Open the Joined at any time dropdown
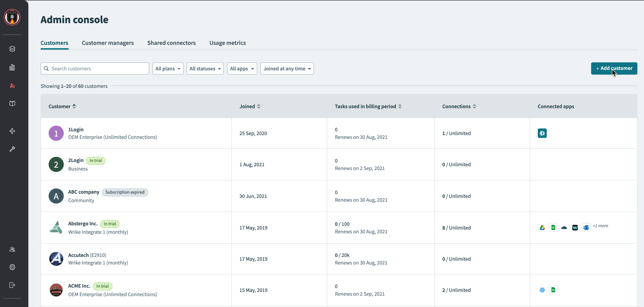Image resolution: width=644 pixels, height=307 pixels. tap(287, 68)
